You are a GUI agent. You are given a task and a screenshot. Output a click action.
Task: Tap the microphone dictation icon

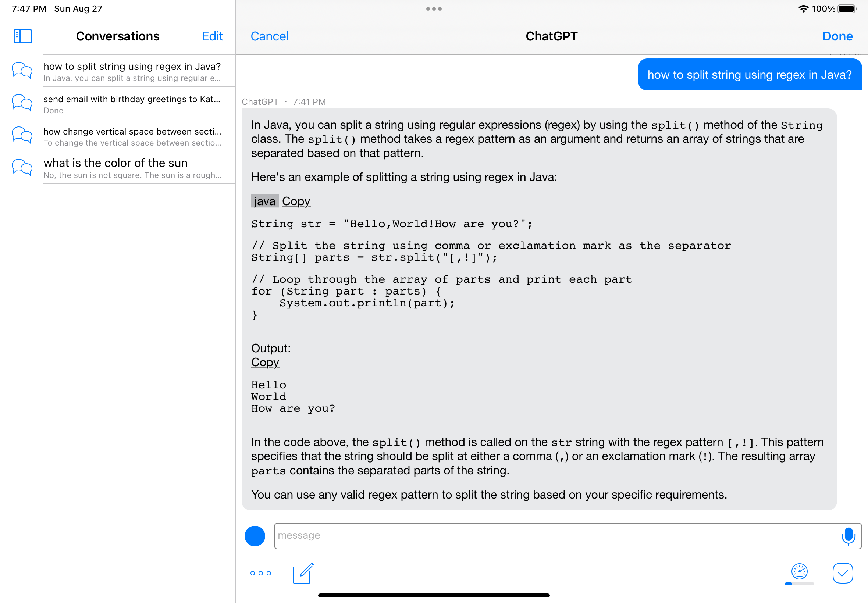click(x=848, y=536)
